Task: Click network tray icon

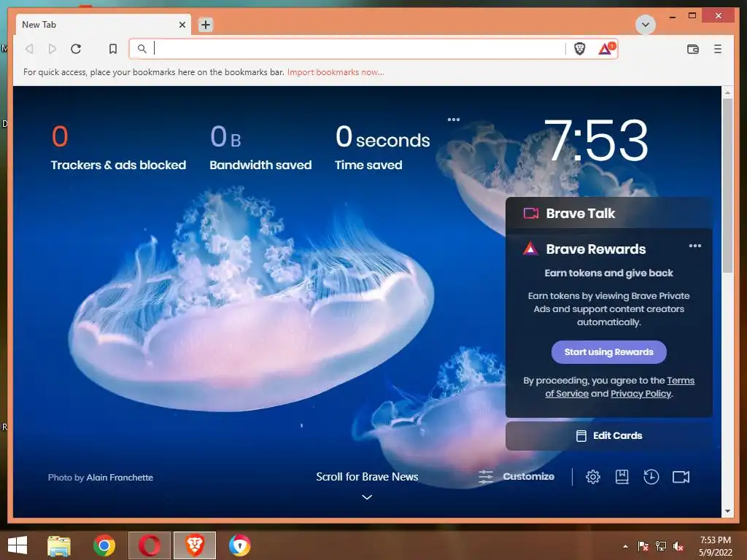Action: pyautogui.click(x=661, y=546)
